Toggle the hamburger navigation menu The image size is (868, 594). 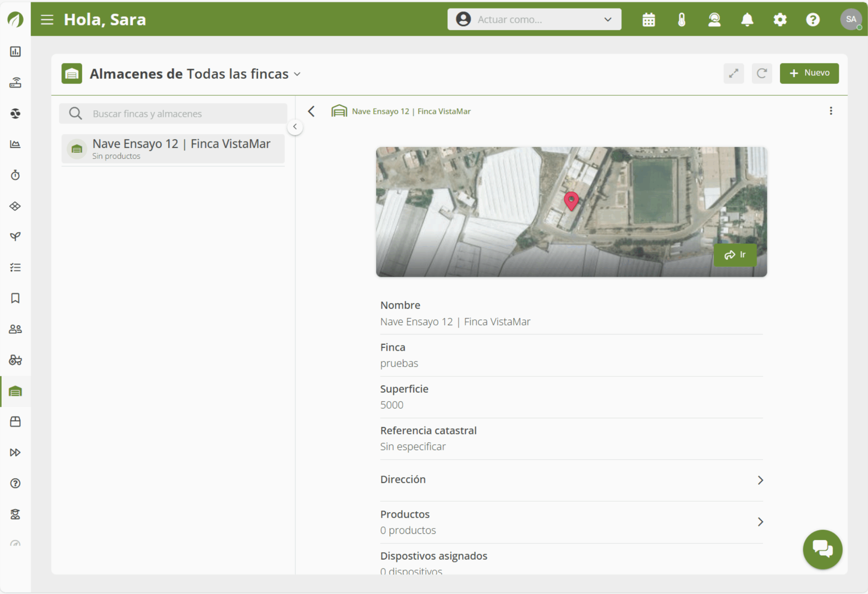[x=47, y=19]
